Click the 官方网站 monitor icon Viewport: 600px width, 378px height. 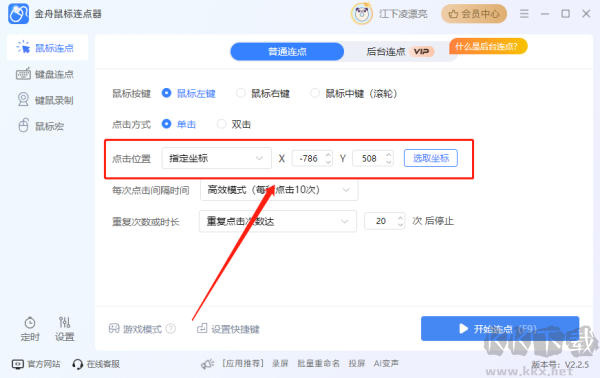[18, 364]
